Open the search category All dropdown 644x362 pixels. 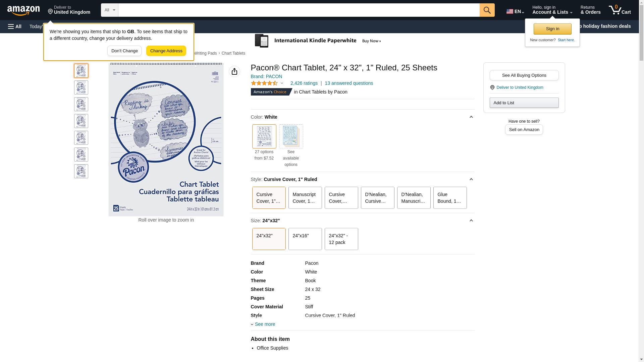click(x=109, y=10)
